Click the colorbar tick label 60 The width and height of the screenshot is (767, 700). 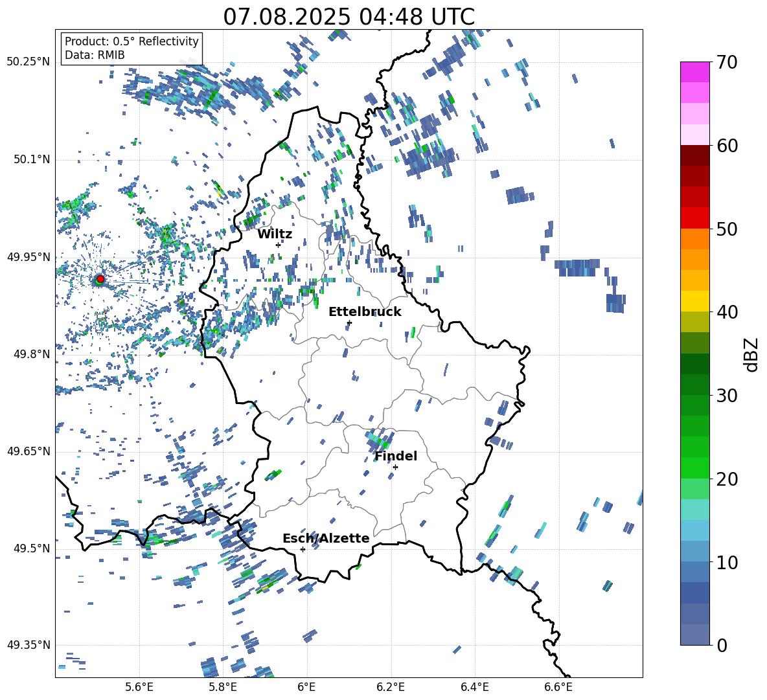pos(727,146)
